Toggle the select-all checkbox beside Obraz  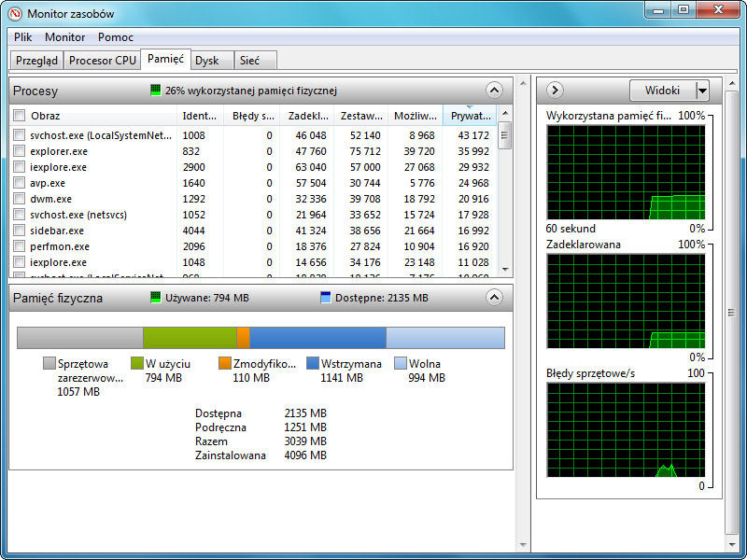(x=19, y=115)
